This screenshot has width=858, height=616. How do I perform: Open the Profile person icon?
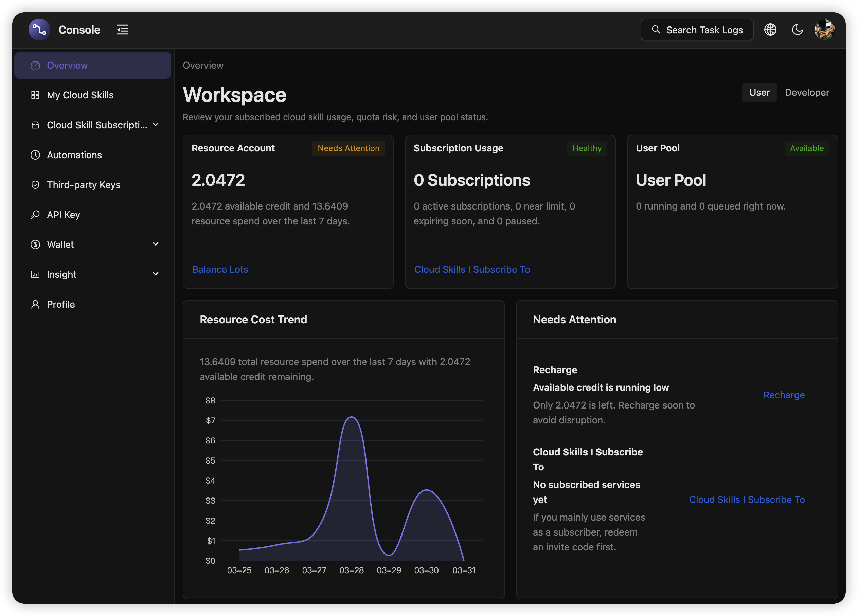tap(35, 304)
